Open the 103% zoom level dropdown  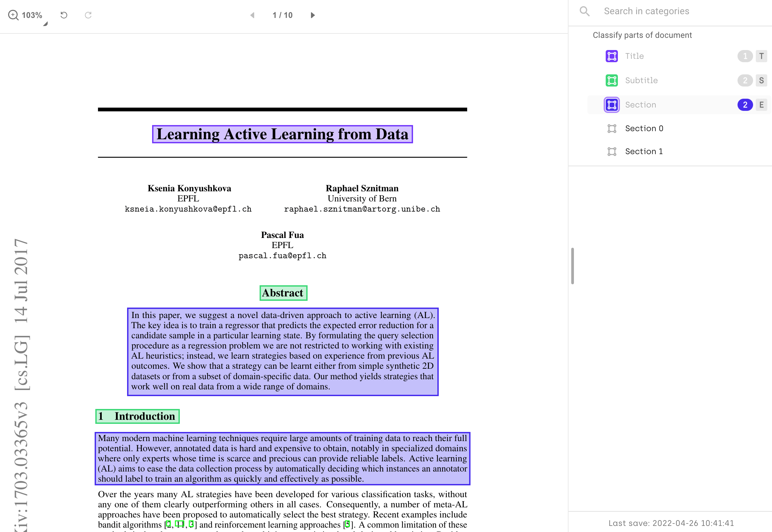click(32, 15)
